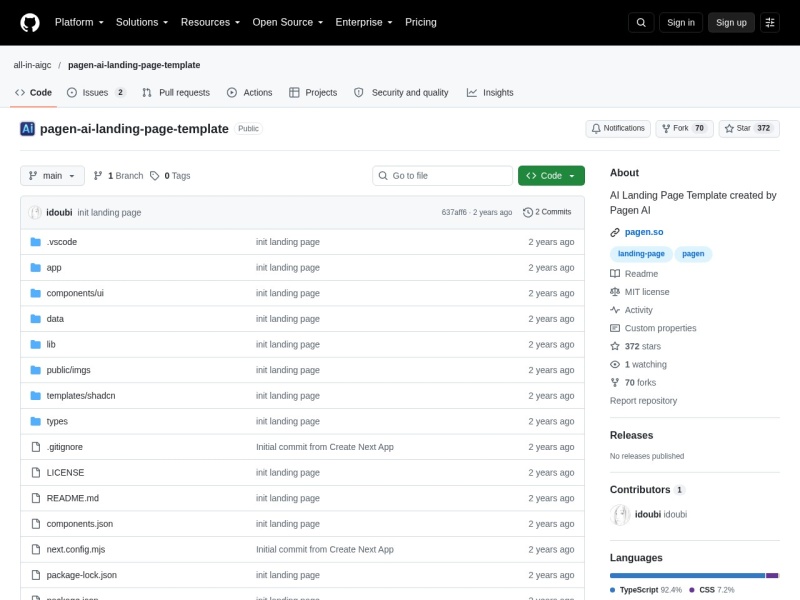Click the Sign up button
The width and height of the screenshot is (800, 600).
(x=731, y=22)
